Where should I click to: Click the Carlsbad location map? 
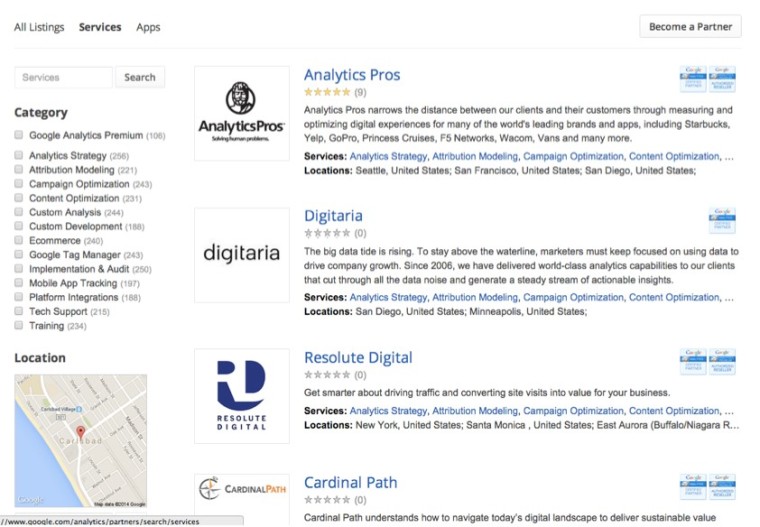pyautogui.click(x=80, y=440)
